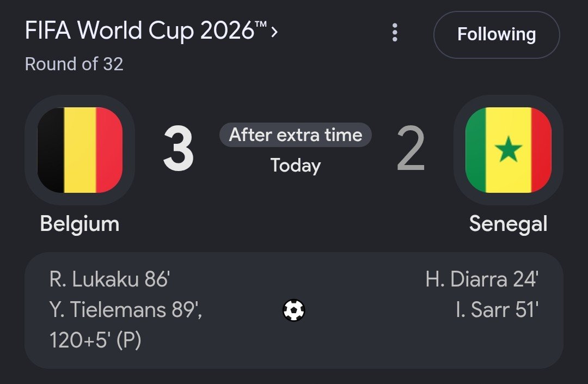The width and height of the screenshot is (588, 384).
Task: Select the R. Lukaku 86' goal entry
Action: [109, 279]
